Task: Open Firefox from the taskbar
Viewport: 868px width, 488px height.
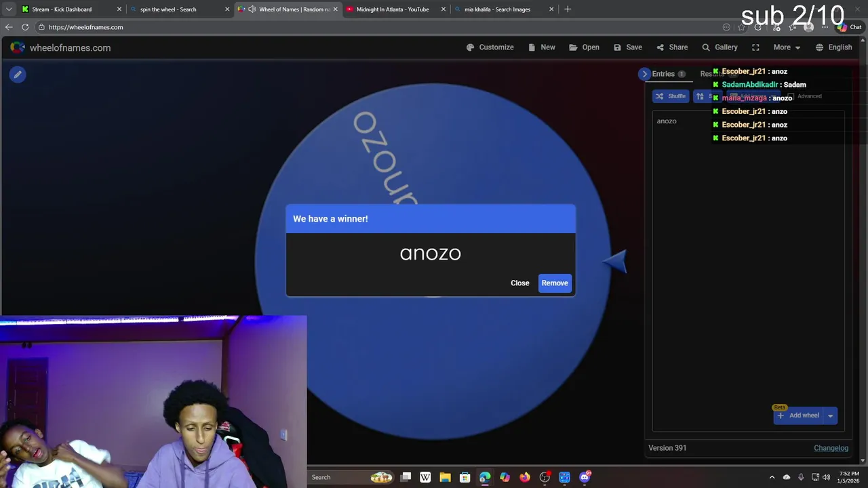Action: click(525, 477)
